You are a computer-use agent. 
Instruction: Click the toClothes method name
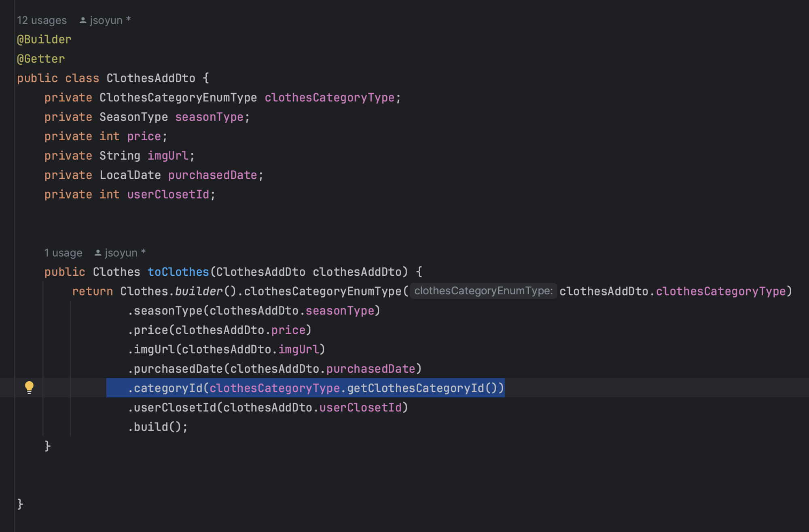(x=178, y=272)
